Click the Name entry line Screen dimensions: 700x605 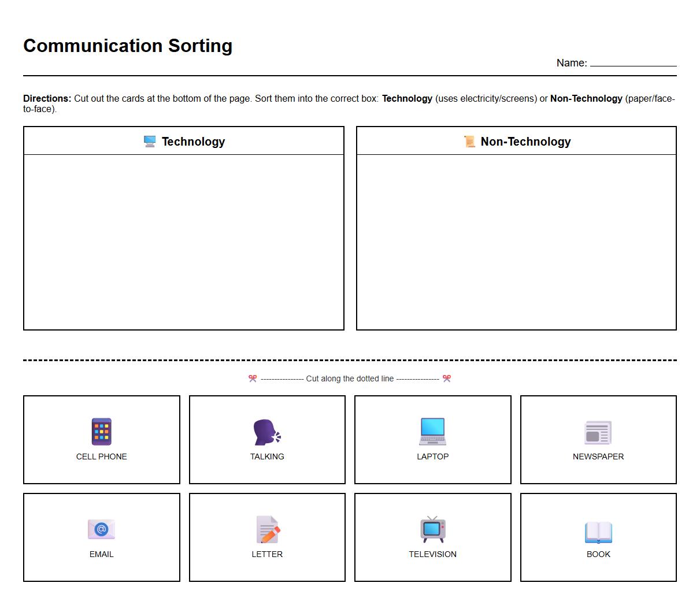click(634, 64)
